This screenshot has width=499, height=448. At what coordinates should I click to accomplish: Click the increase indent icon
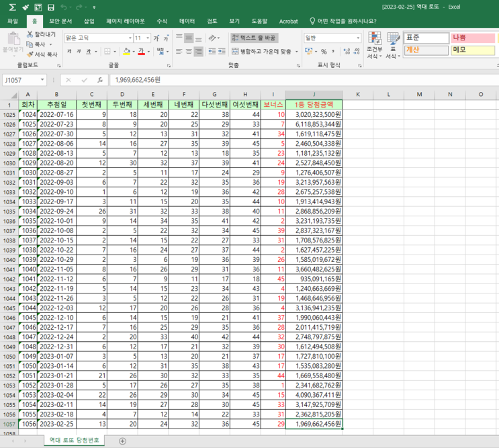(222, 51)
